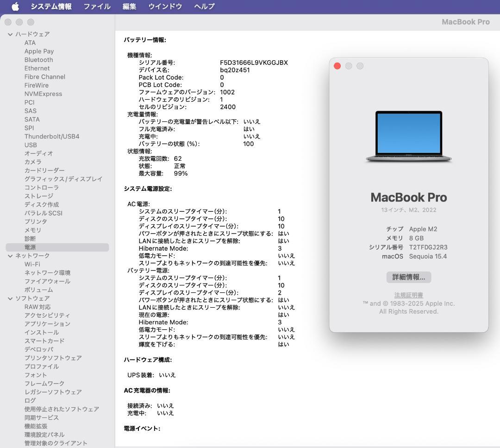Collapse the ソフトウェア section
The height and width of the screenshot is (448, 500).
[10, 298]
